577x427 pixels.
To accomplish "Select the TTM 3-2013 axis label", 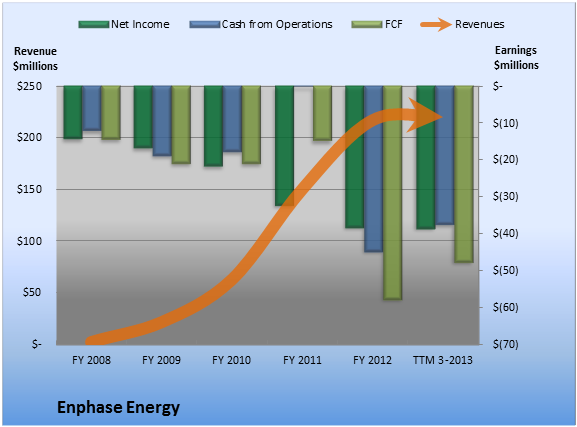I will pyautogui.click(x=443, y=360).
